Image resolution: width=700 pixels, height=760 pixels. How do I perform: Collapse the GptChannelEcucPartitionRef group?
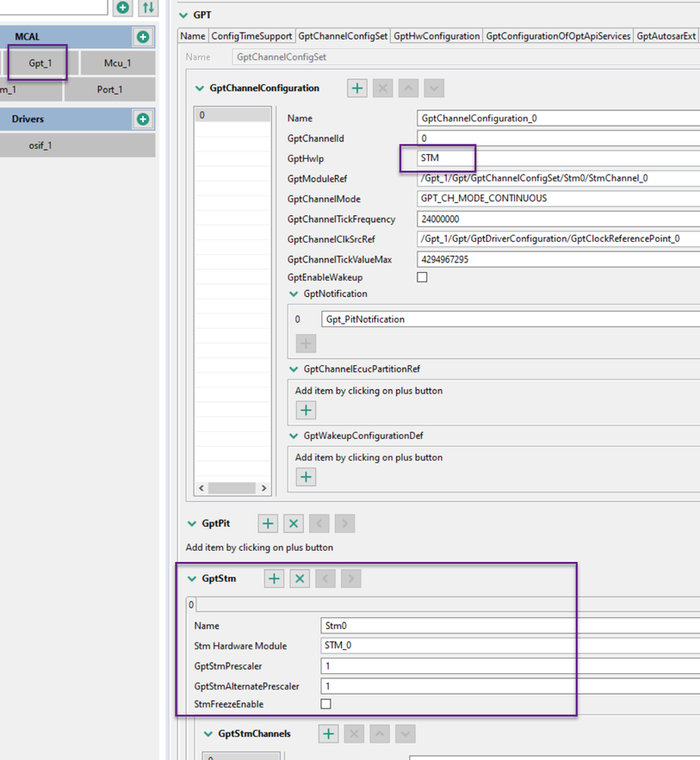click(294, 369)
